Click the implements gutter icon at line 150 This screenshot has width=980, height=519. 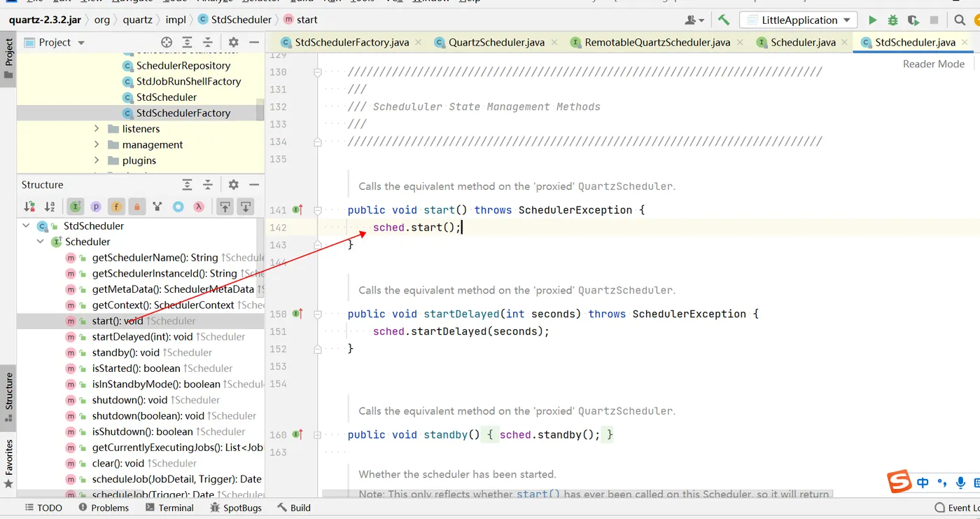click(297, 314)
